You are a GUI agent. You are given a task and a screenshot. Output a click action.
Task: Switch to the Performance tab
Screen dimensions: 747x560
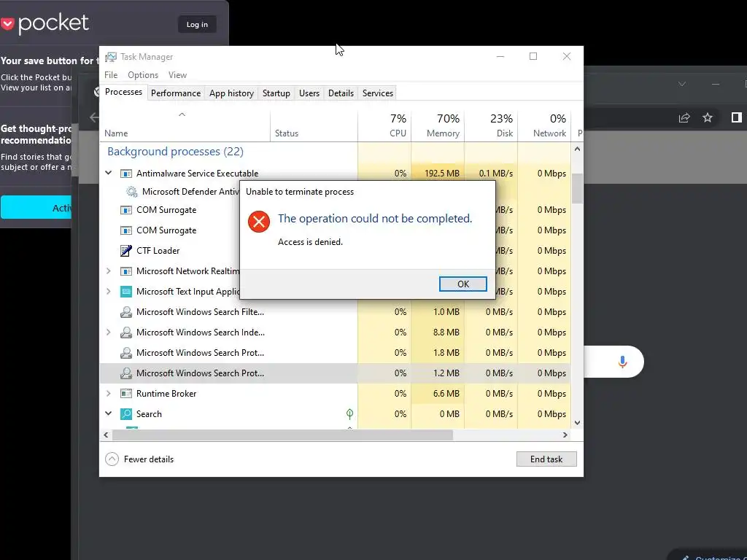click(176, 93)
